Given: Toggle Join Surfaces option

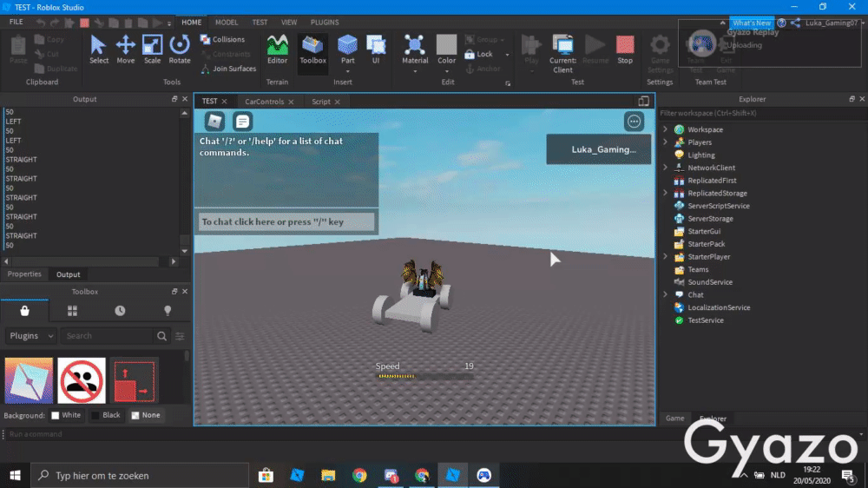Looking at the screenshot, I should tap(228, 69).
